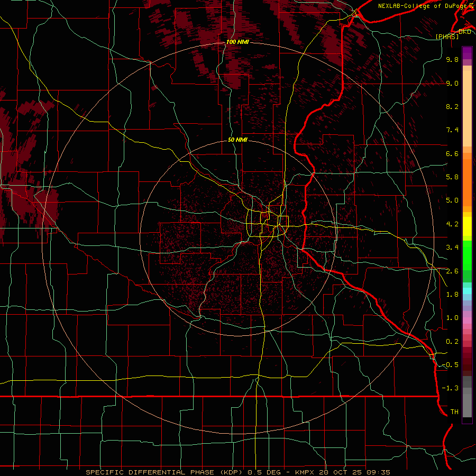Click the orange segment of the color bar
This screenshot has height=476, width=476.
[x=467, y=182]
